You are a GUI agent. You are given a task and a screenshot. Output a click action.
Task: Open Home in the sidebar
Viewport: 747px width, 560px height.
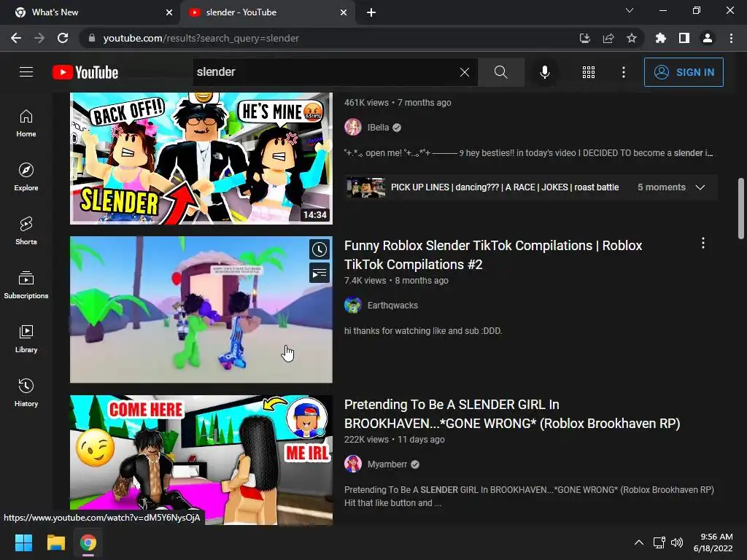click(x=26, y=123)
